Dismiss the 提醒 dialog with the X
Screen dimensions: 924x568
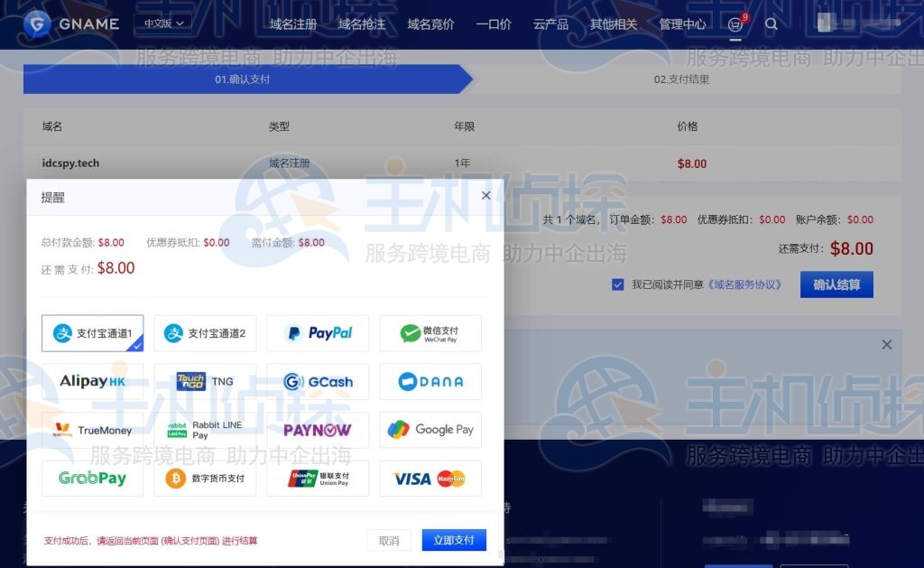pos(485,195)
